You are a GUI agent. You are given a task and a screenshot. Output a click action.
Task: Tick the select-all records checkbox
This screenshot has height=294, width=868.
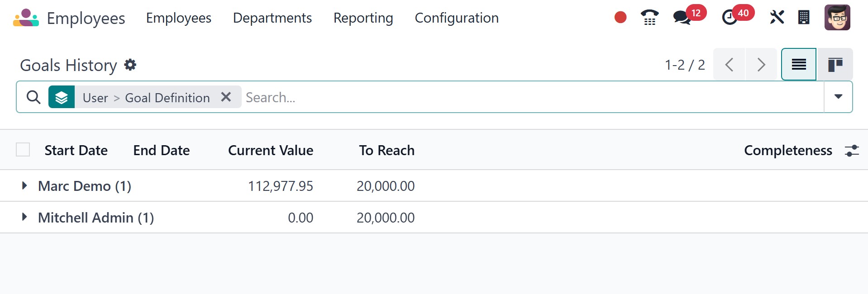point(23,150)
